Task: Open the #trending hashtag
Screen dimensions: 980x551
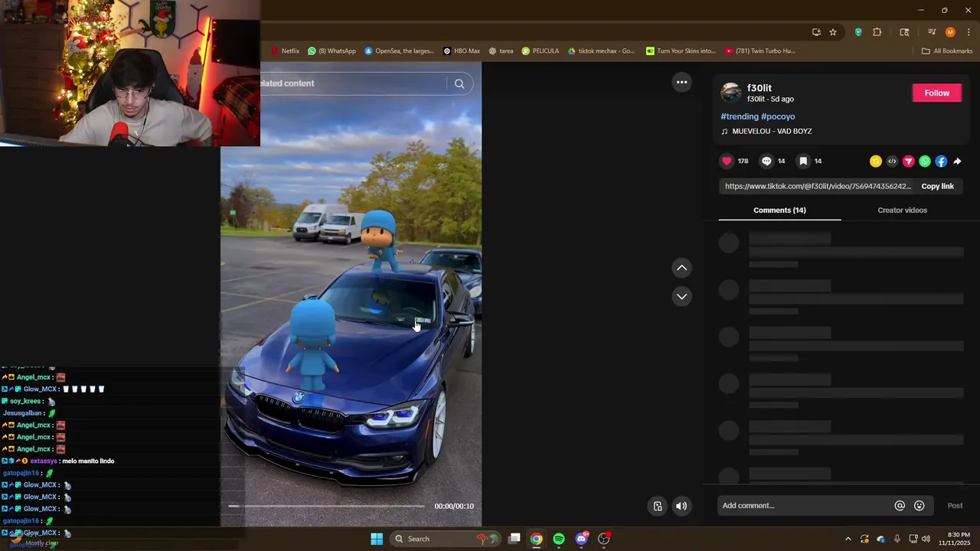Action: tap(740, 116)
